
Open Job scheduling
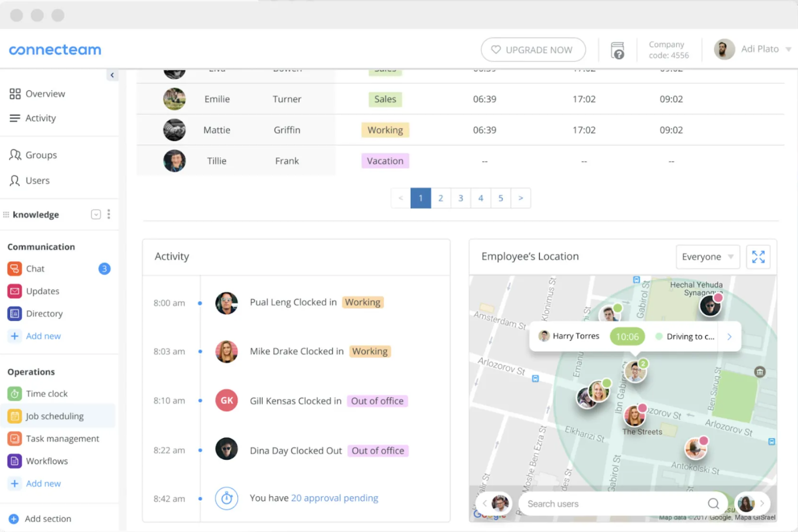click(x=54, y=416)
